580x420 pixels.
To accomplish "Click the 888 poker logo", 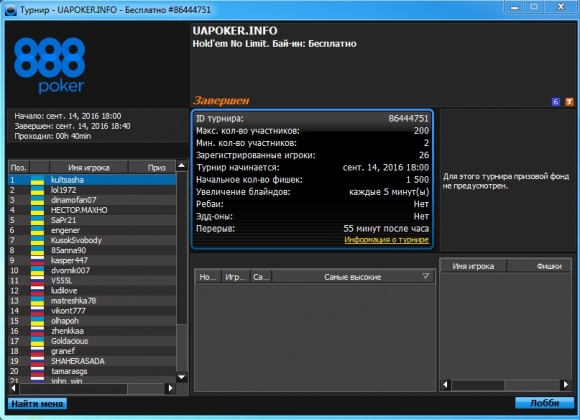I will click(50, 65).
